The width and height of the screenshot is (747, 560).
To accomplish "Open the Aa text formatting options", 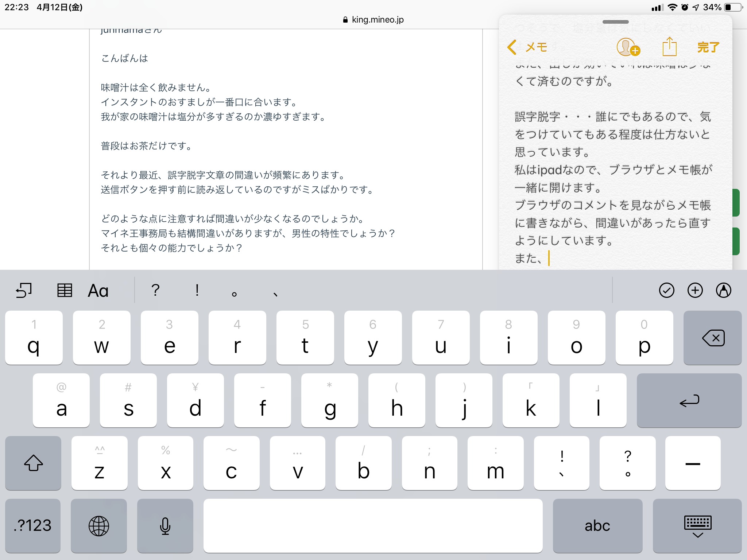I will coord(98,291).
